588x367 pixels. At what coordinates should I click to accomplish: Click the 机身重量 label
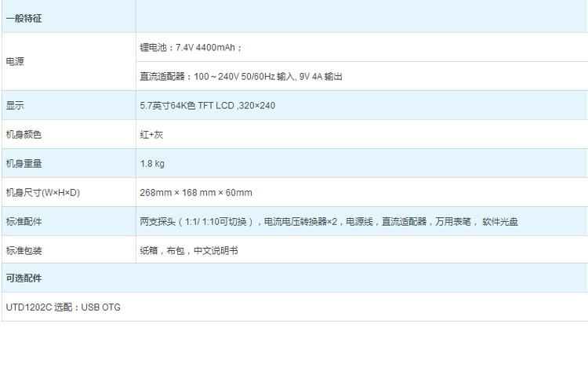point(24,164)
